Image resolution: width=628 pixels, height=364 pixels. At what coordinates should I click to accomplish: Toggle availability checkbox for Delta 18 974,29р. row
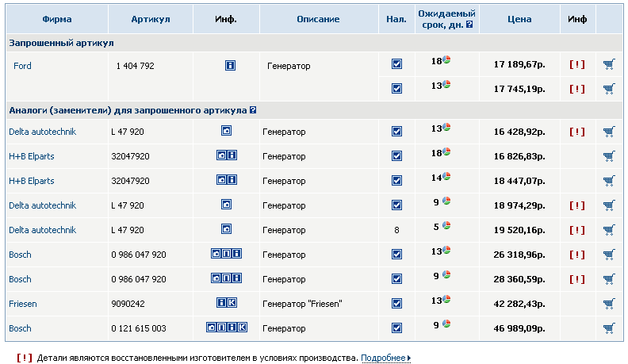click(396, 205)
